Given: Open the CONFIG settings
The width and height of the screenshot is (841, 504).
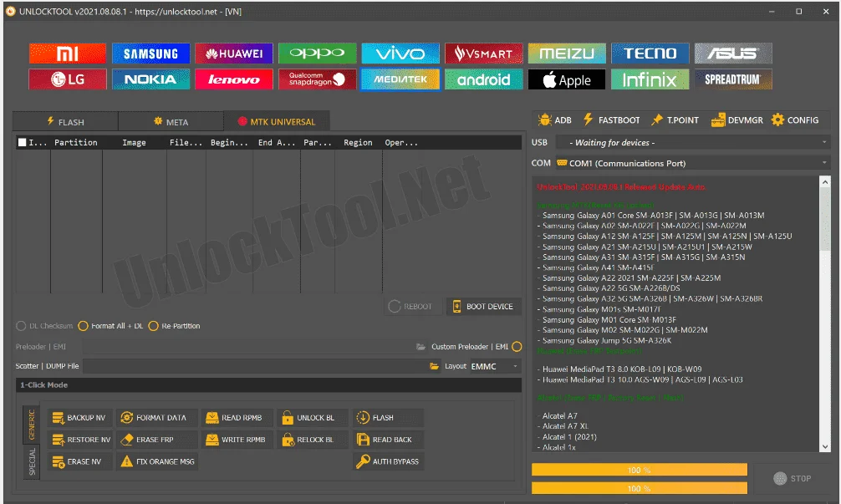Looking at the screenshot, I should [x=795, y=120].
